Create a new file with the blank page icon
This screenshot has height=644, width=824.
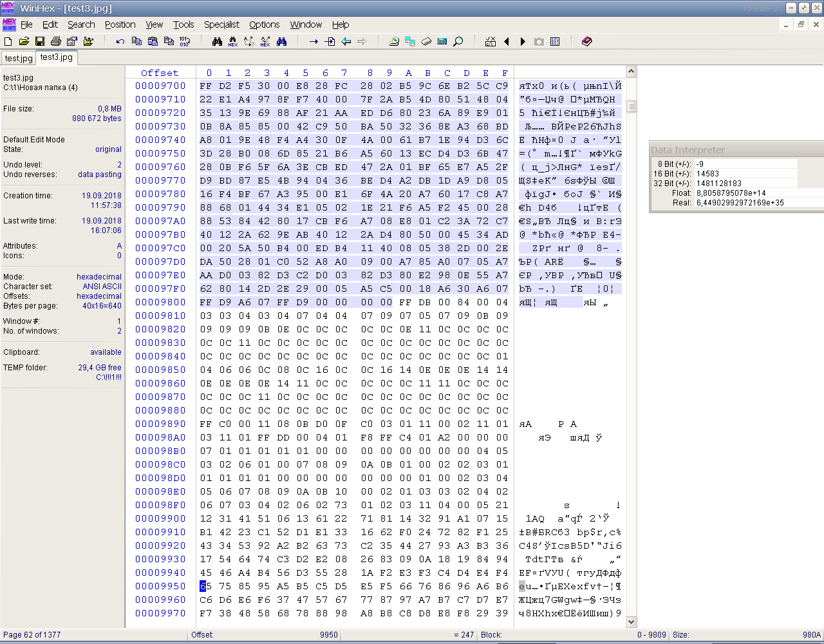(8, 41)
